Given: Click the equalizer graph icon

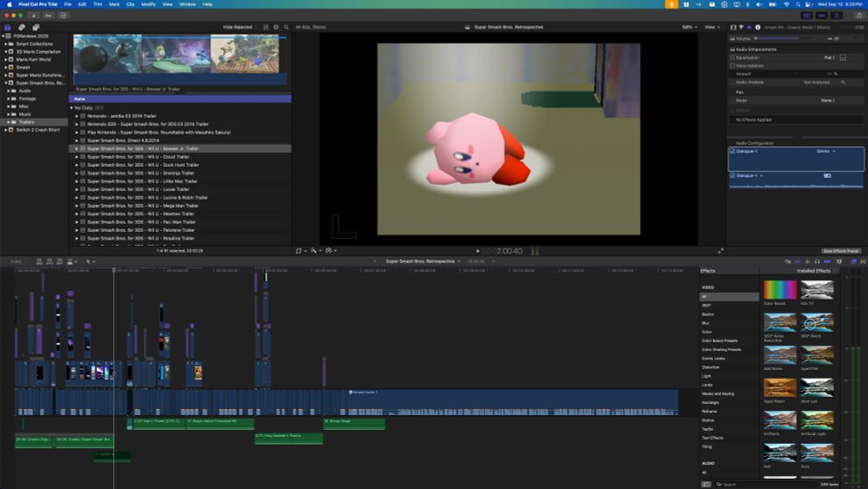Looking at the screenshot, I should click(843, 57).
